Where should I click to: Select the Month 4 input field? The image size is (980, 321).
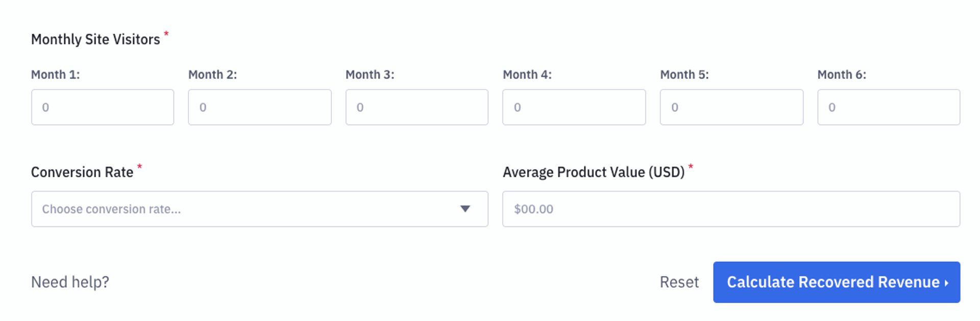click(x=574, y=107)
